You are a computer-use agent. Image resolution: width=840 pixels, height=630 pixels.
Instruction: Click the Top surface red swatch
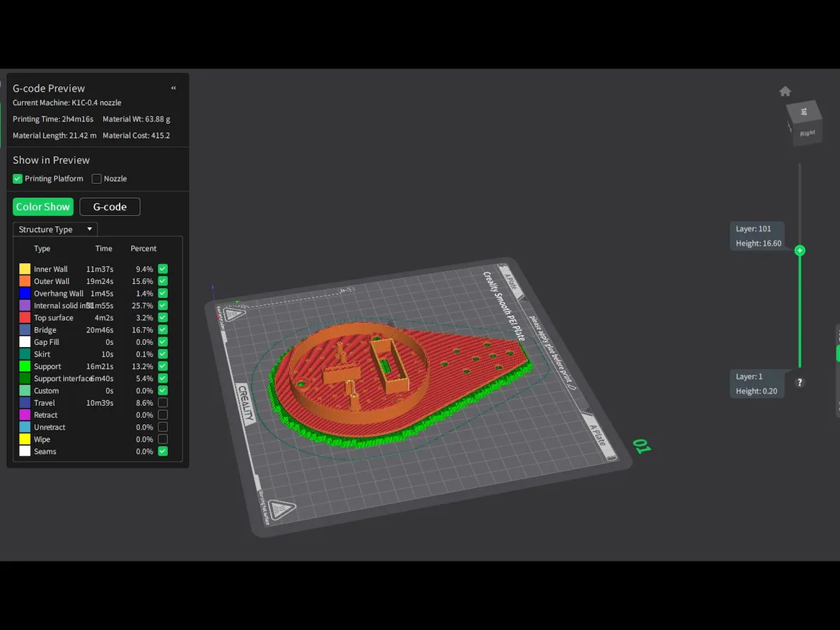tap(24, 317)
